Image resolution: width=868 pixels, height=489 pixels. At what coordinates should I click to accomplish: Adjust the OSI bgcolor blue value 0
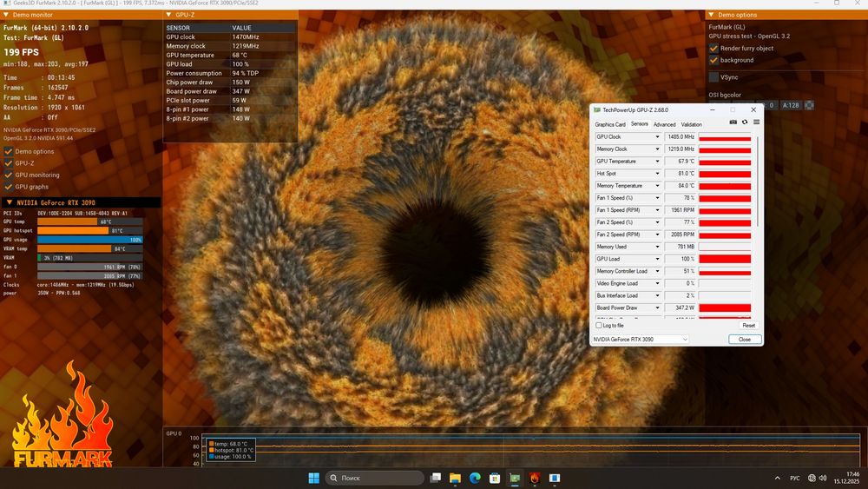[771, 105]
